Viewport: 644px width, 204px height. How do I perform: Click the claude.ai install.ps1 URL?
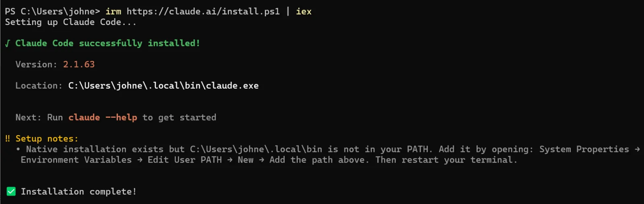point(203,11)
